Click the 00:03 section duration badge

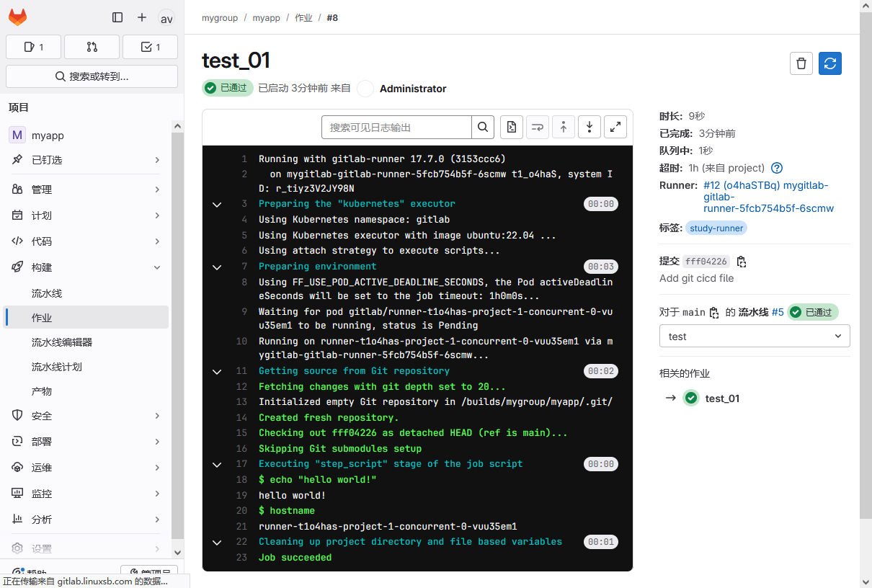point(601,267)
